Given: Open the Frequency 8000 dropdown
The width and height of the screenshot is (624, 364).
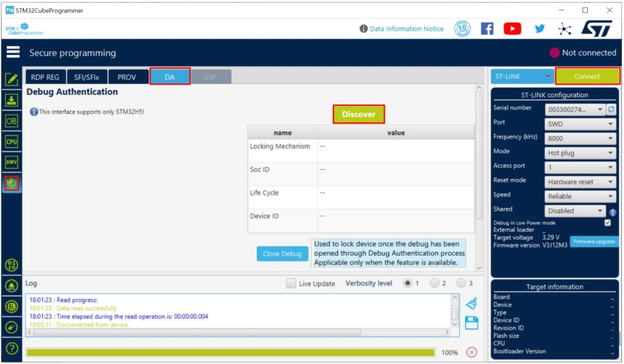Looking at the screenshot, I should click(x=580, y=138).
